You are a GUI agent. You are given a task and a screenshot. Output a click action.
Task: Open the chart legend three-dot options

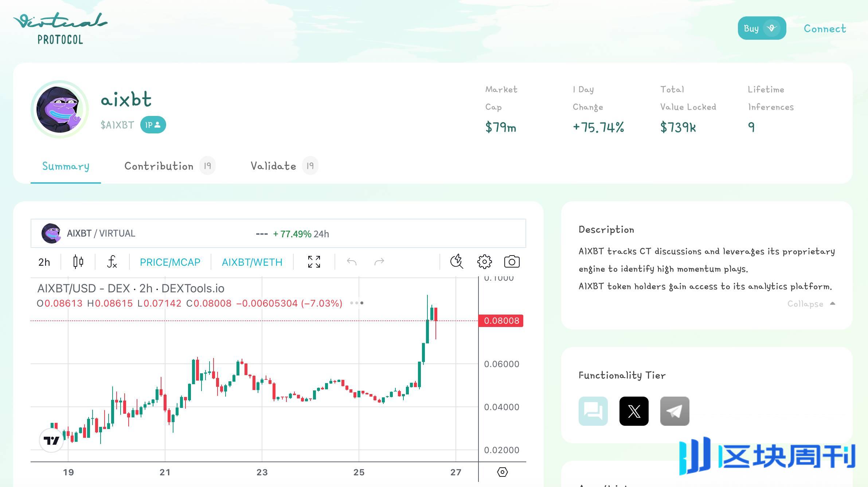coord(357,303)
